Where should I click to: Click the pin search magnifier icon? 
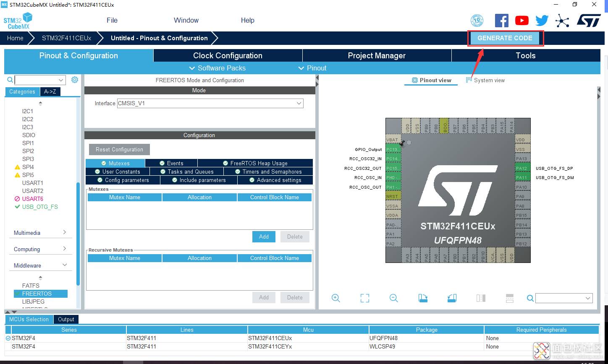(530, 298)
